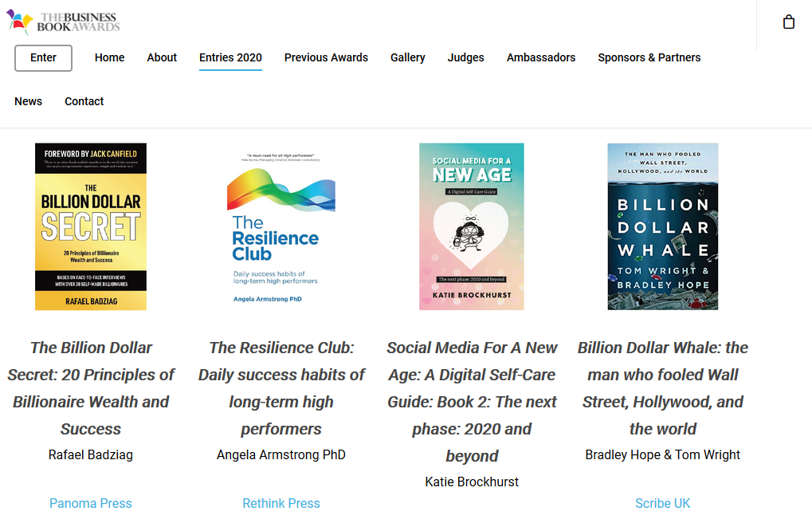
Task: Open the Ambassadors page
Action: click(540, 57)
